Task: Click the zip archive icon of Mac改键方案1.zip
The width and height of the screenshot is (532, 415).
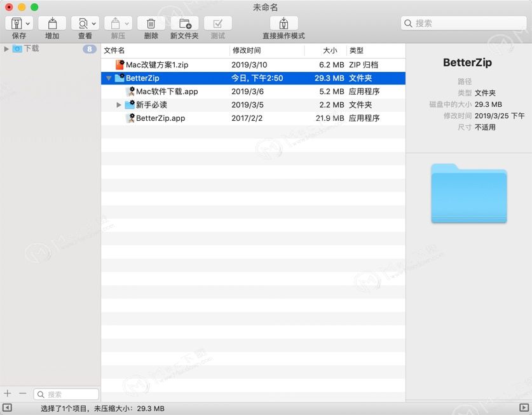Action: click(119, 64)
